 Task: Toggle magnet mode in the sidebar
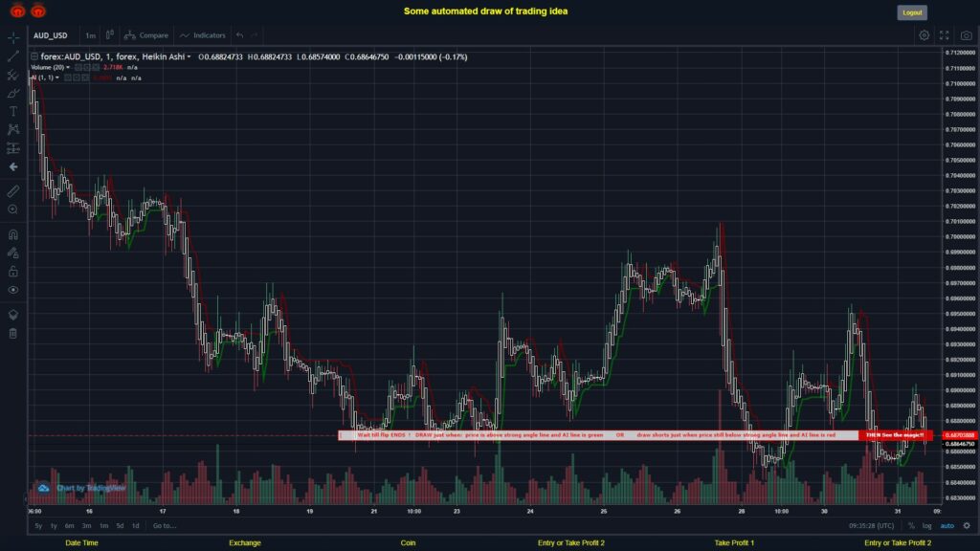(13, 234)
